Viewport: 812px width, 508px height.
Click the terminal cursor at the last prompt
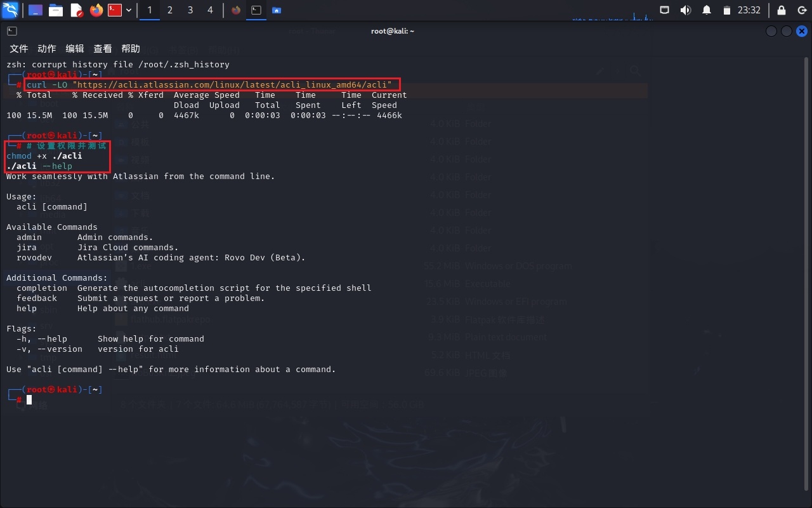click(x=29, y=400)
